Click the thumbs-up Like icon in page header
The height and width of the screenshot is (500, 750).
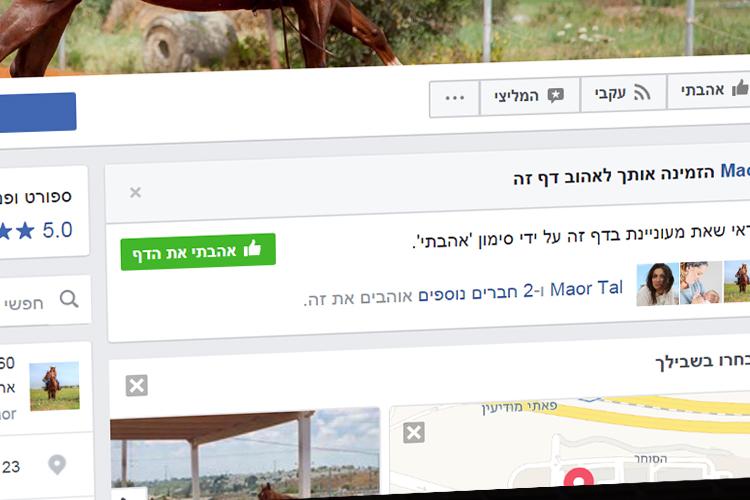740,88
